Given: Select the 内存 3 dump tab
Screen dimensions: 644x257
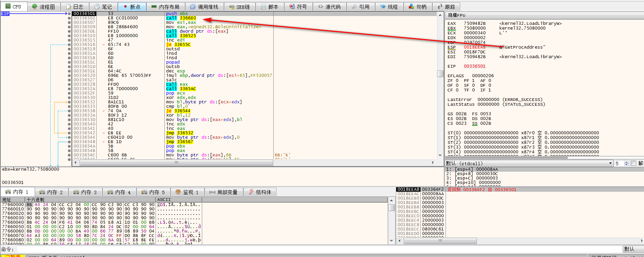Looking at the screenshot, I should click(x=85, y=192).
